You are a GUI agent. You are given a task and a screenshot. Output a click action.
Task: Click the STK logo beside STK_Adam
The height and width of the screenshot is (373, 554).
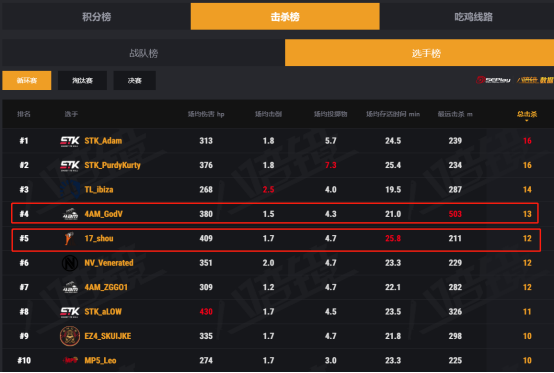click(x=70, y=141)
